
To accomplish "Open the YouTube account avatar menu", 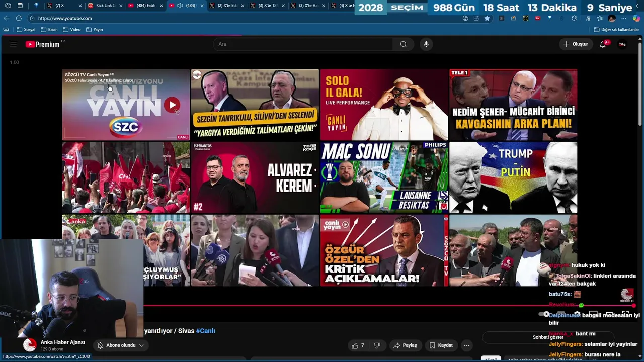I will pyautogui.click(x=622, y=44).
